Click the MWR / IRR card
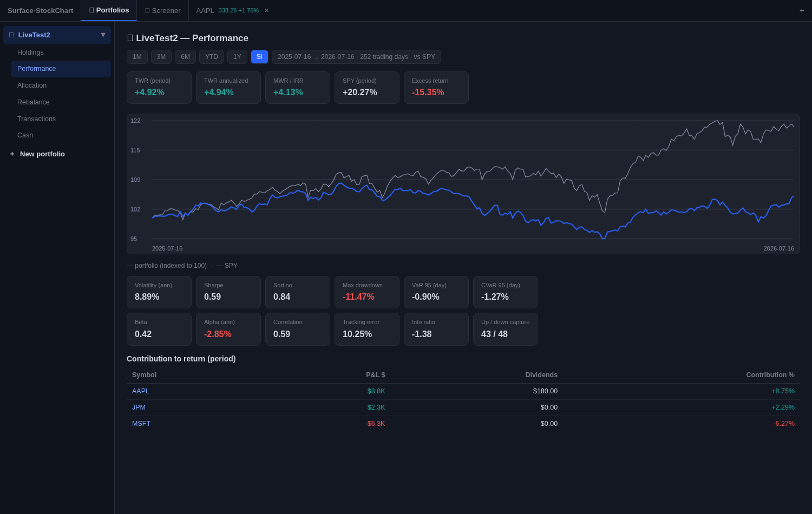This screenshot has height=514, width=812. pos(298,88)
